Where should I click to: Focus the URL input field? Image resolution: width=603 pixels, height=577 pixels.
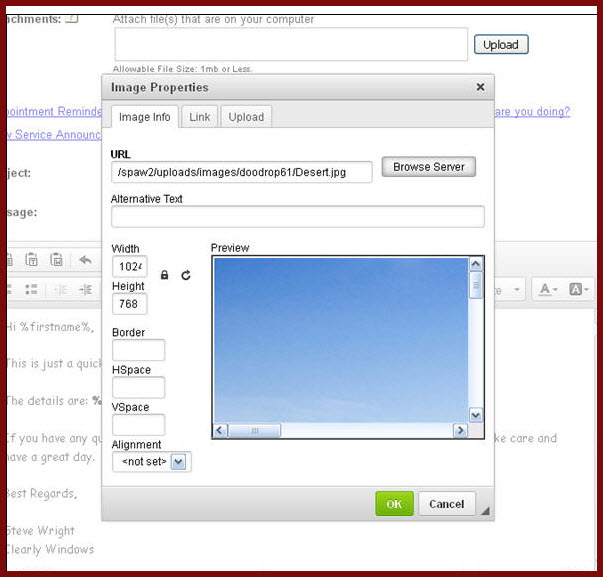click(242, 172)
